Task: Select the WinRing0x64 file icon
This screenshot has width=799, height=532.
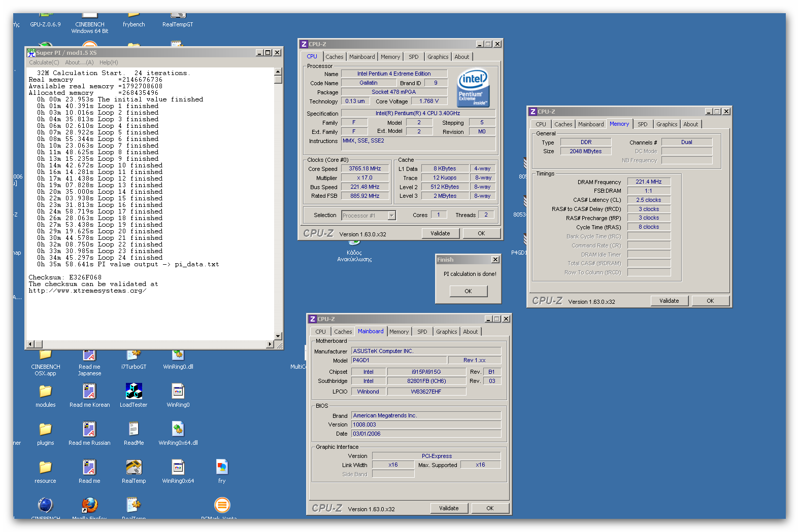Action: [x=178, y=467]
